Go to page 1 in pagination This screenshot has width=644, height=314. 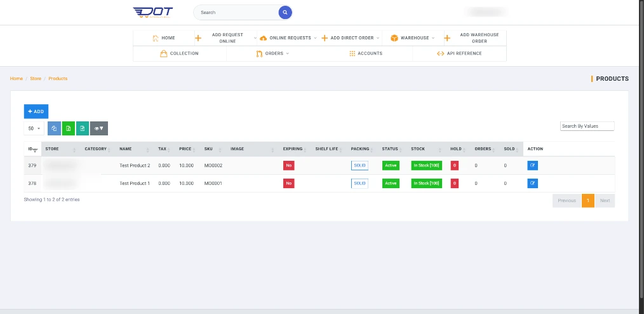(588, 201)
